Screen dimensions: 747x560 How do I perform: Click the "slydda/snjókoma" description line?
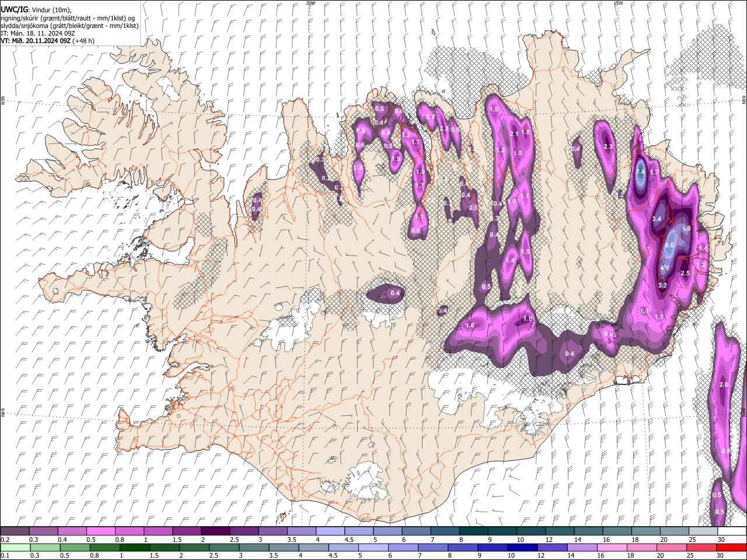click(69, 26)
